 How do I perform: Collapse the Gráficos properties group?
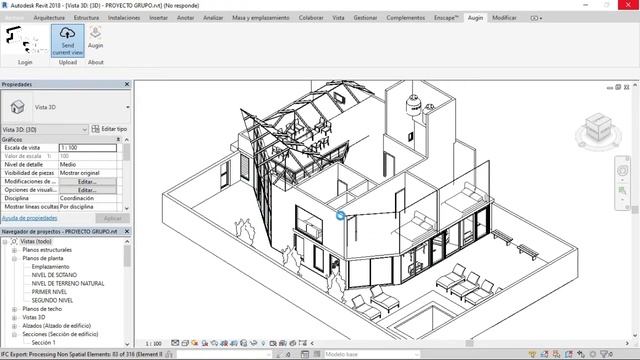coord(118,140)
